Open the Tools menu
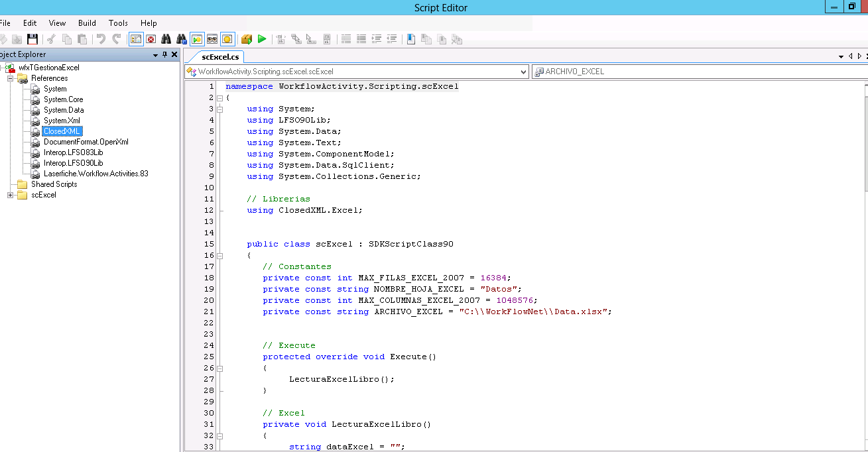 [118, 23]
